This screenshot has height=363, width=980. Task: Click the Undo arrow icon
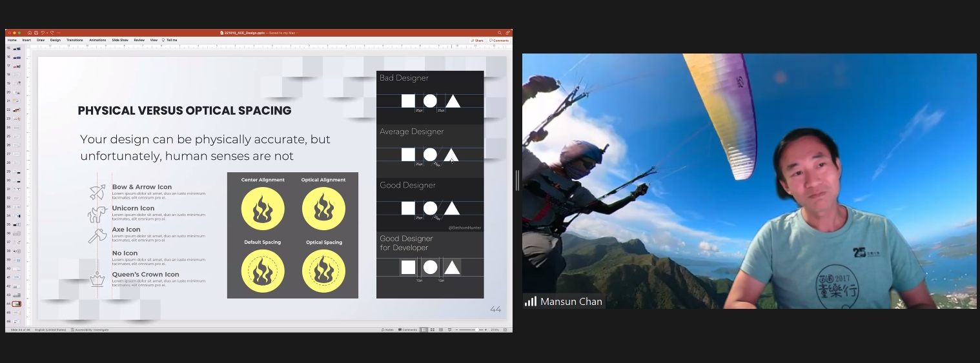(x=43, y=32)
